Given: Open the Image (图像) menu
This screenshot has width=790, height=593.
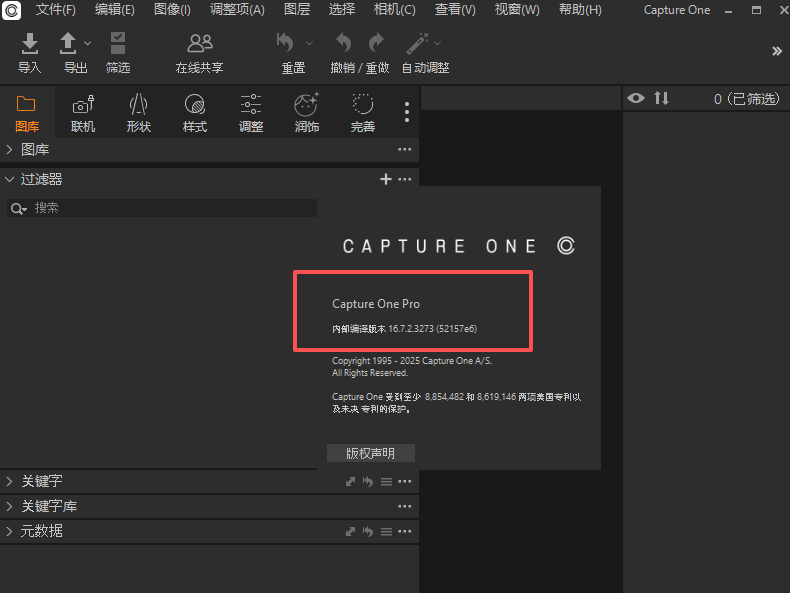Looking at the screenshot, I should (x=172, y=10).
